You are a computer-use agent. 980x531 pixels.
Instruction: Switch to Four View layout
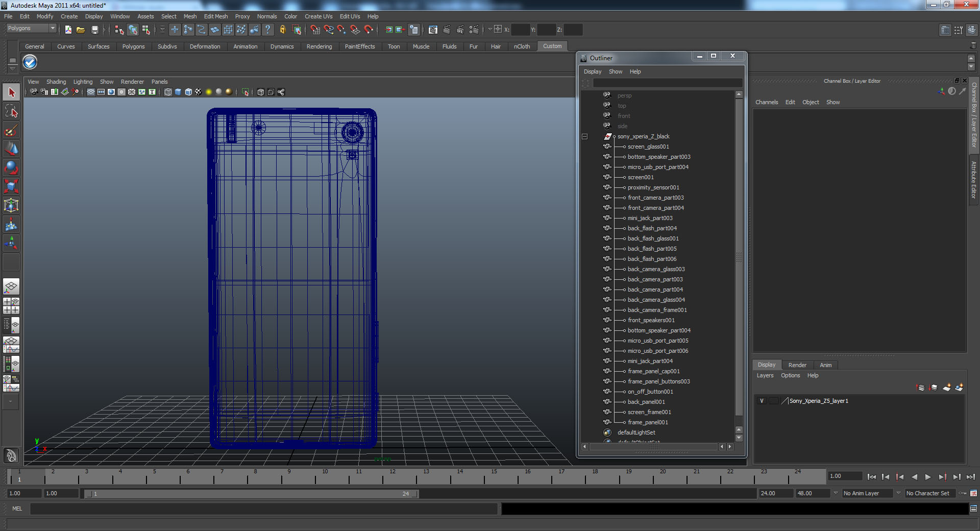point(11,305)
